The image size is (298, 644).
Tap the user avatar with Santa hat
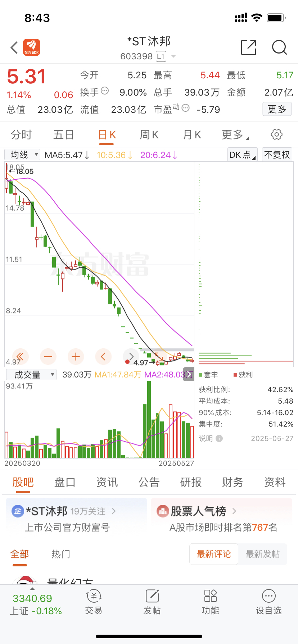(x=25, y=580)
